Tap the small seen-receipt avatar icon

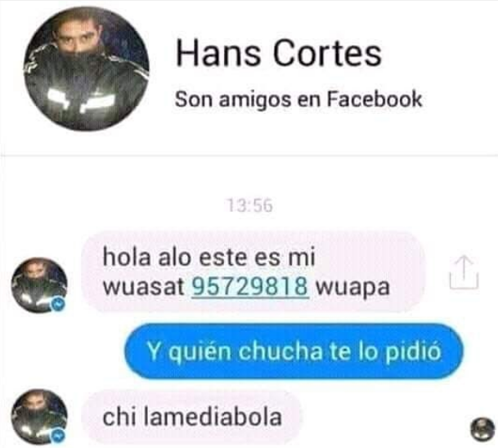482,429
